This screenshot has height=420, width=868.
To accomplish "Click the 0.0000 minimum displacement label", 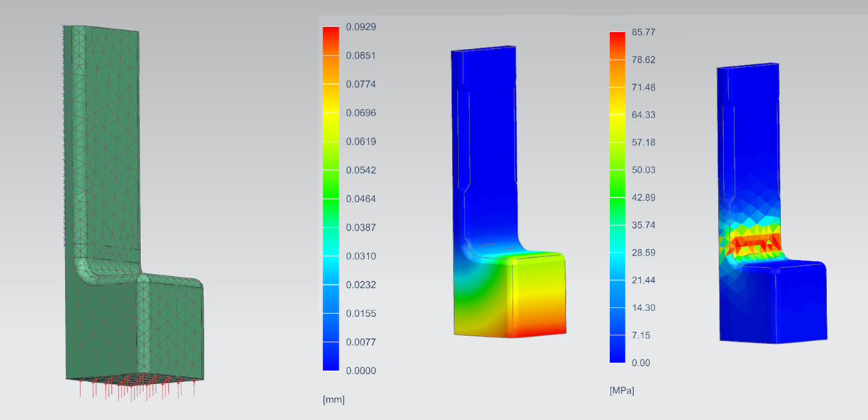I will pos(361,370).
